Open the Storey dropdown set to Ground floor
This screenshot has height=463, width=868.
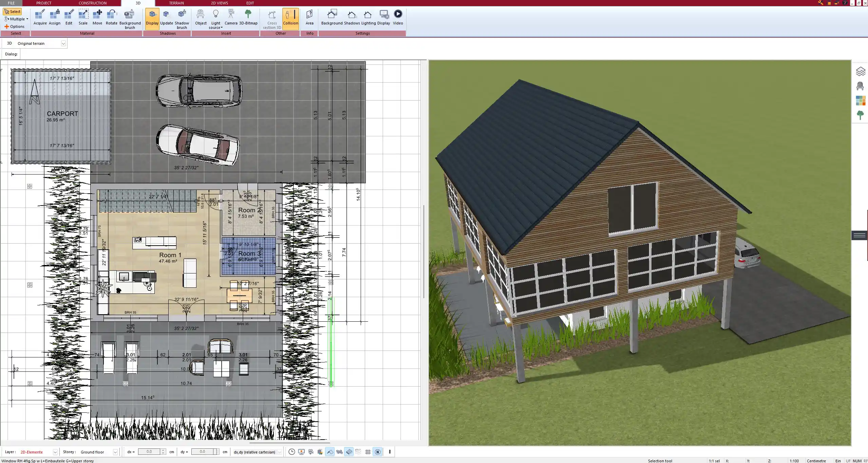pyautogui.click(x=115, y=452)
